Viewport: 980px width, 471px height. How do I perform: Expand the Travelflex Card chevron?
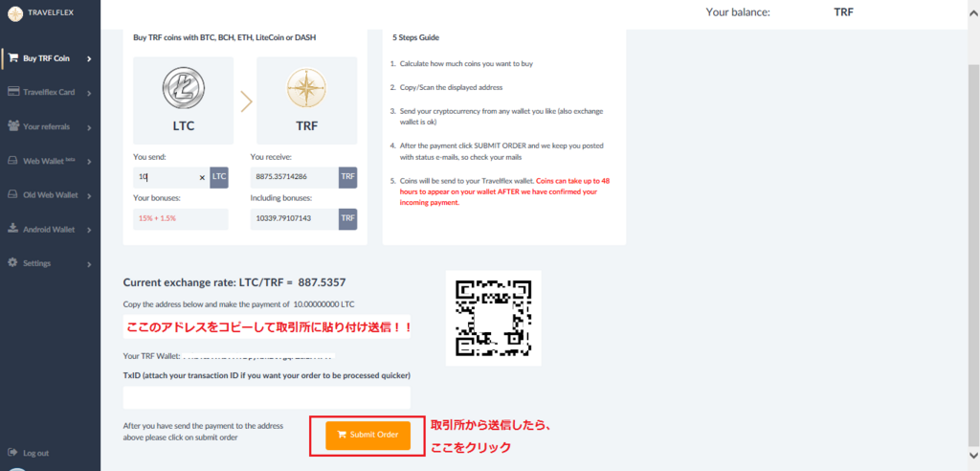[x=89, y=93]
